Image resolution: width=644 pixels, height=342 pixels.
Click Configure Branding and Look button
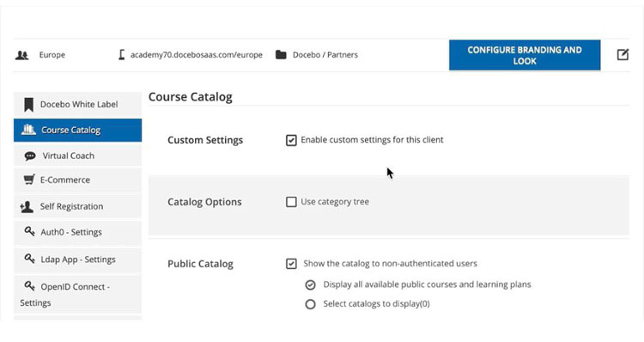525,55
